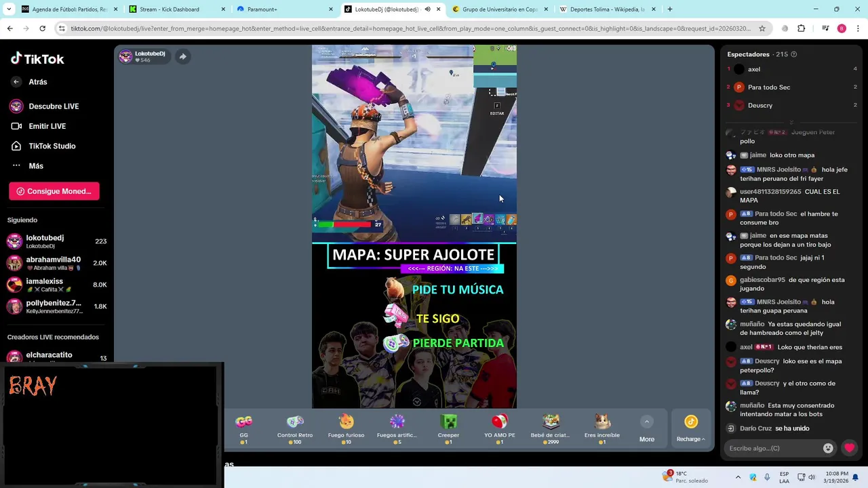This screenshot has height=488, width=868.
Task: Open pollybenitez7 live channel
Action: coord(56,306)
